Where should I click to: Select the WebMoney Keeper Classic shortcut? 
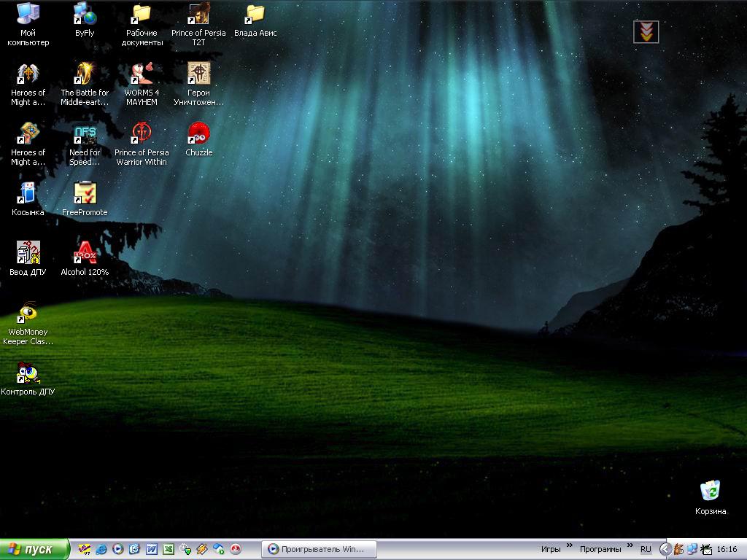[x=28, y=323]
